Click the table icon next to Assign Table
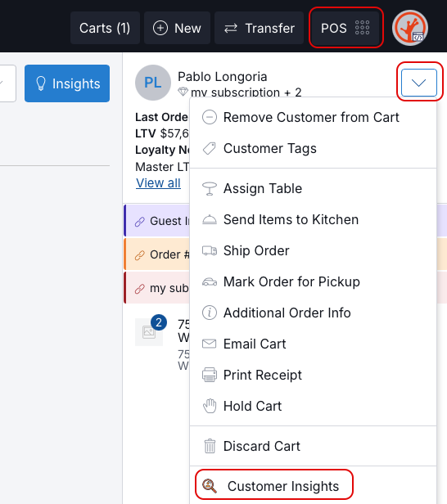Screen dimensions: 447x504 click(210, 188)
